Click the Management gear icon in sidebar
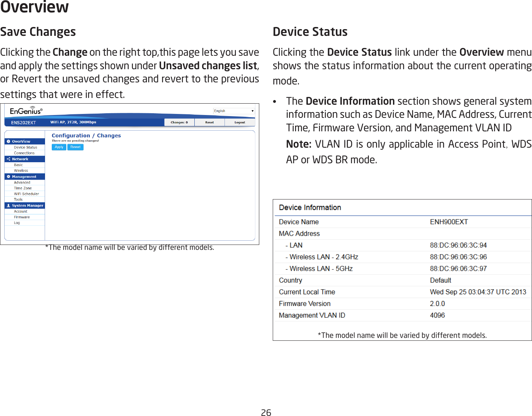 pos(9,176)
